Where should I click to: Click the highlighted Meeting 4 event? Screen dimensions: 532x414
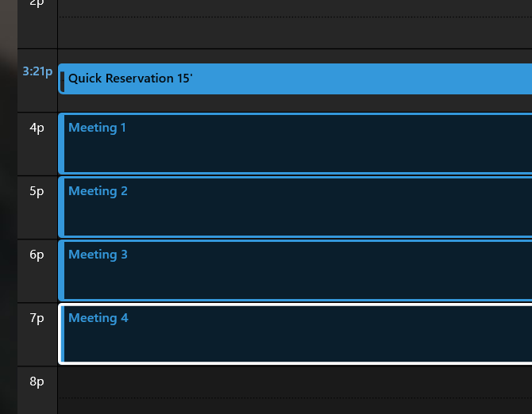click(295, 334)
